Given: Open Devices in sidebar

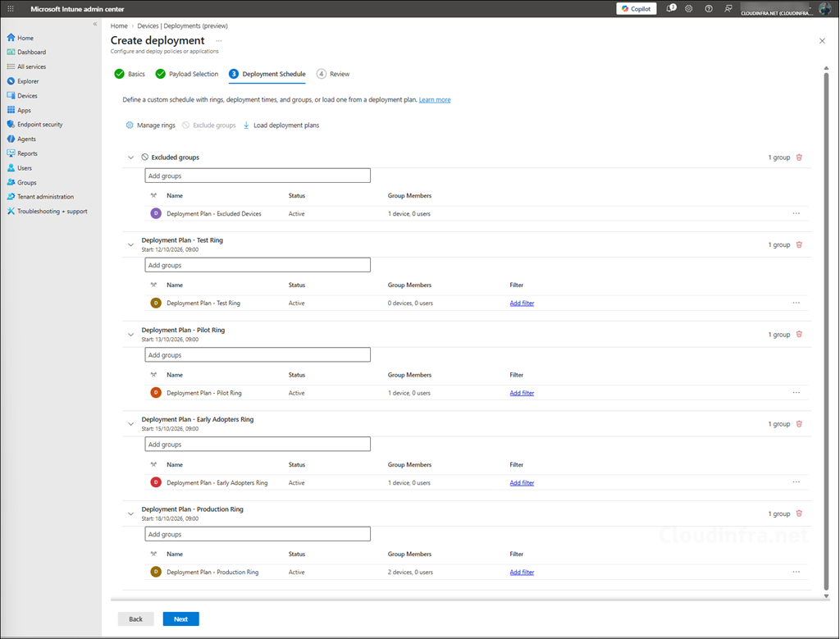Looking at the screenshot, I should pos(22,96).
